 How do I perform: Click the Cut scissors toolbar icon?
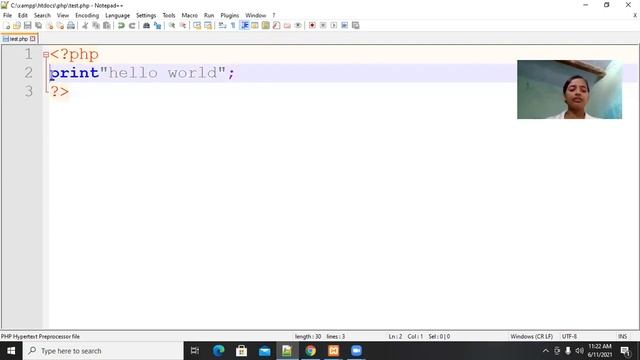[x=85, y=25]
